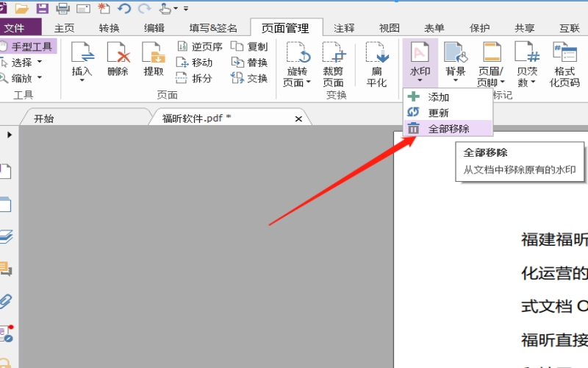This screenshot has height=368, width=588.
Task: Switch to the 编辑 ribbon tab
Action: tap(154, 28)
